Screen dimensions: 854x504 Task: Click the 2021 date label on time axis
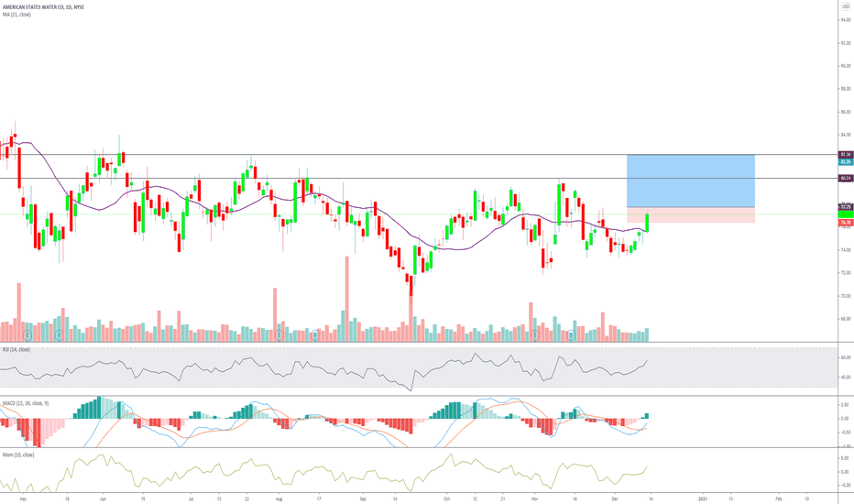[x=703, y=499]
